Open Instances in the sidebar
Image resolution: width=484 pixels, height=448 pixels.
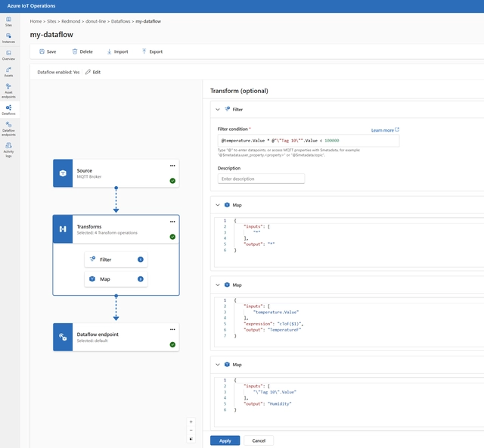(8, 38)
